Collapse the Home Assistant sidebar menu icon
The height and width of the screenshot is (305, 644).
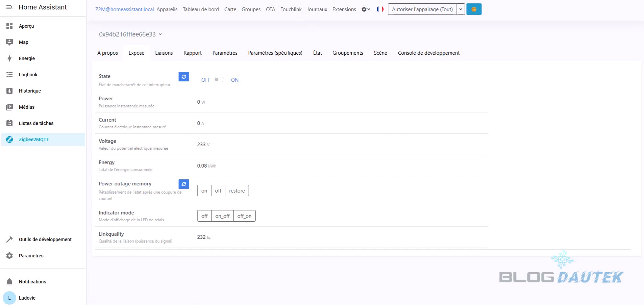point(9,7)
